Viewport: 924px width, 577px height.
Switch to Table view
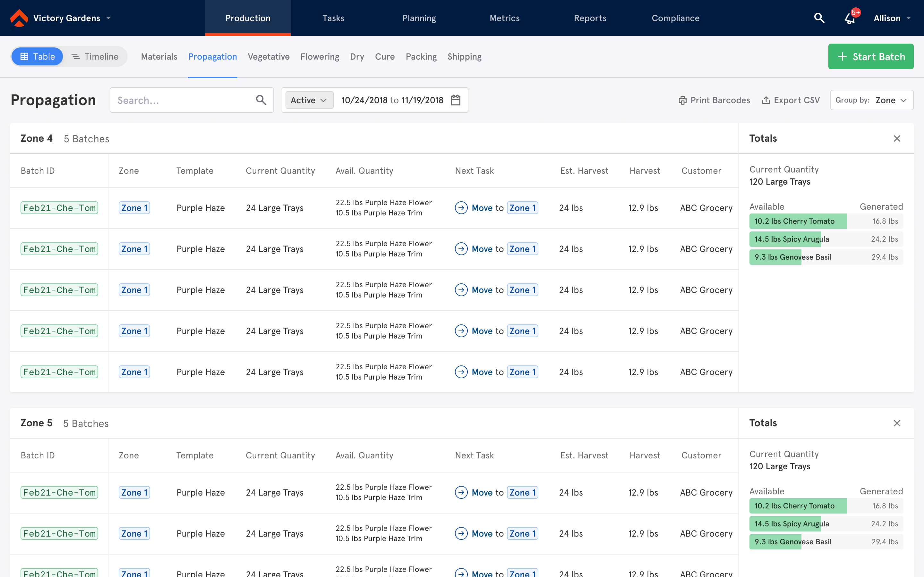[38, 56]
